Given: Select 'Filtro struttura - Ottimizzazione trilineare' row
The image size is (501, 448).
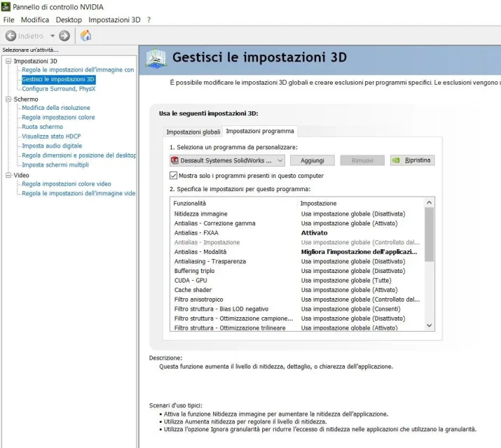Looking at the screenshot, I should 297,328.
